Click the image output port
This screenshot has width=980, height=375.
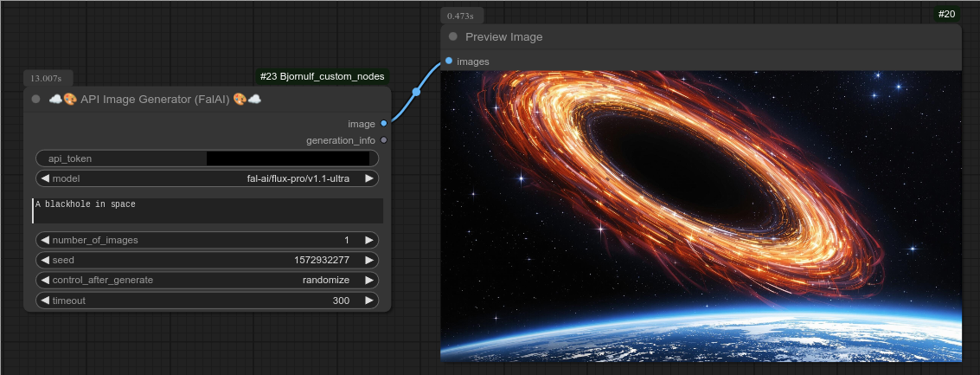pyautogui.click(x=383, y=124)
